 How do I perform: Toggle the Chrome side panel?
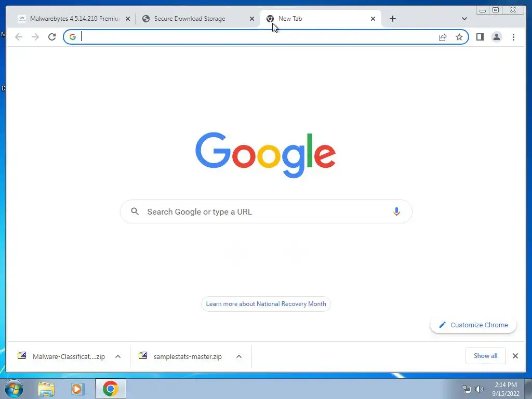coord(480,37)
